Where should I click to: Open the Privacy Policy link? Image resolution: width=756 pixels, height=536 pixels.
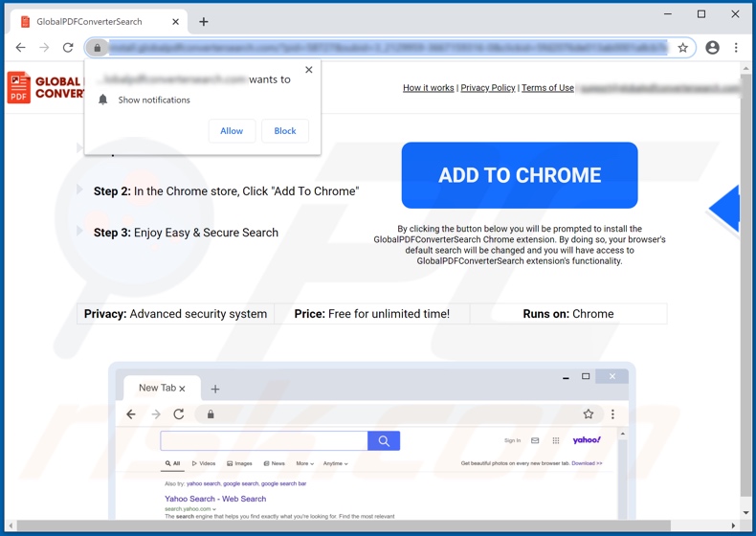click(x=488, y=88)
